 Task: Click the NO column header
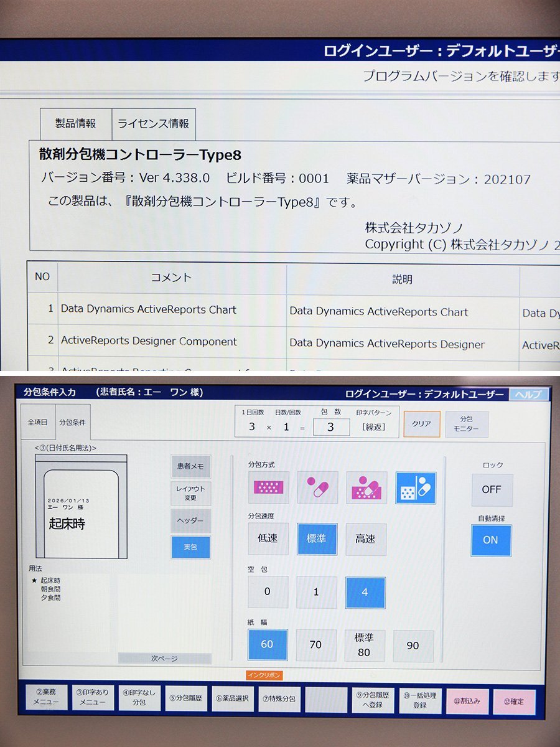pyautogui.click(x=42, y=277)
